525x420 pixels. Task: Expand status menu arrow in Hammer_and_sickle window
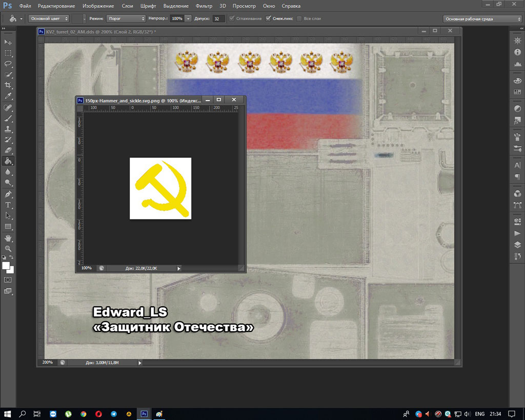coord(179,268)
